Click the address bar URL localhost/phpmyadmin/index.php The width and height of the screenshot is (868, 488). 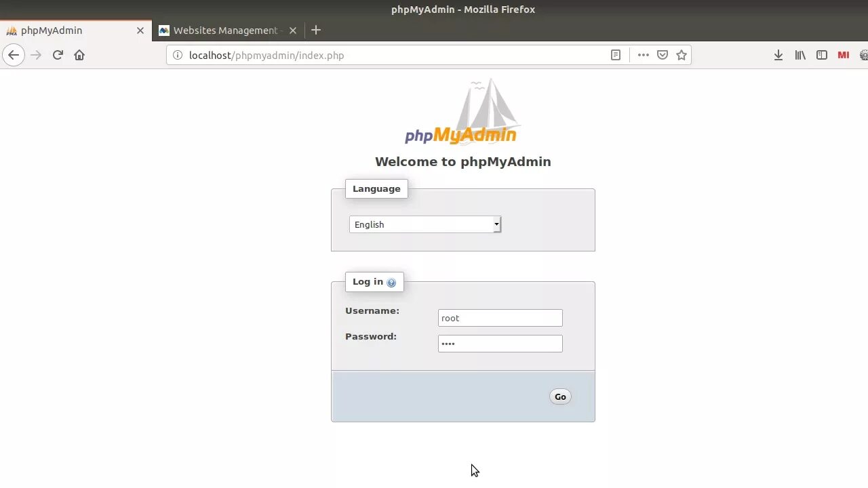267,55
